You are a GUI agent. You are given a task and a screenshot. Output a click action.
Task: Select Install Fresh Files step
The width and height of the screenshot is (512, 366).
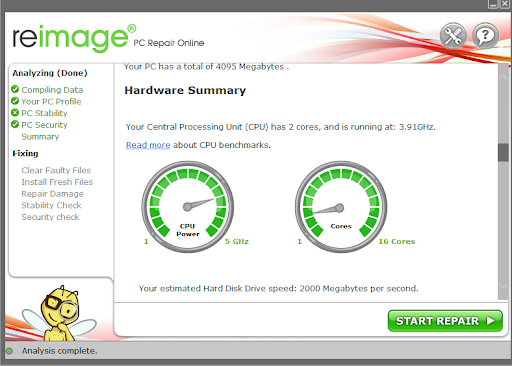click(x=57, y=182)
